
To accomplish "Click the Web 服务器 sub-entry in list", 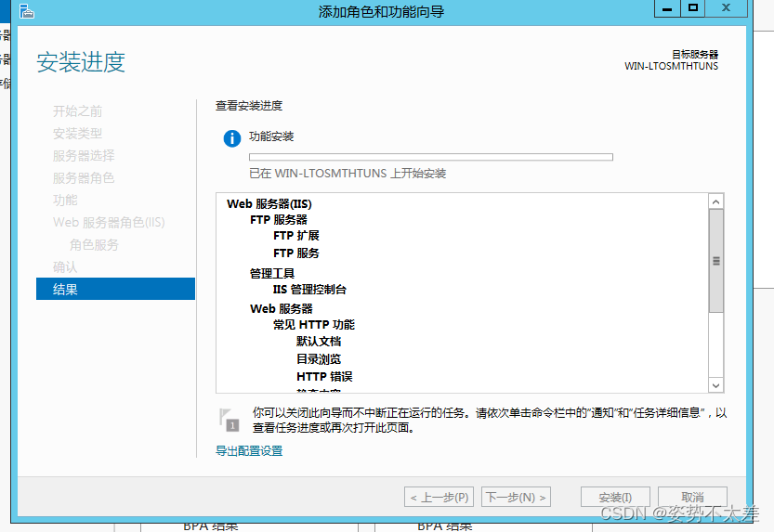I will pos(282,309).
